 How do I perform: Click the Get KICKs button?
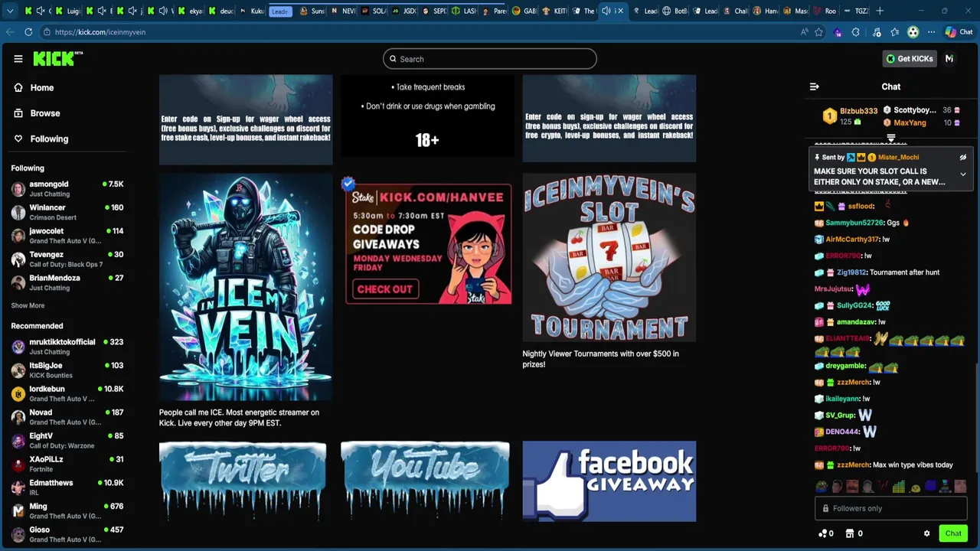[910, 59]
